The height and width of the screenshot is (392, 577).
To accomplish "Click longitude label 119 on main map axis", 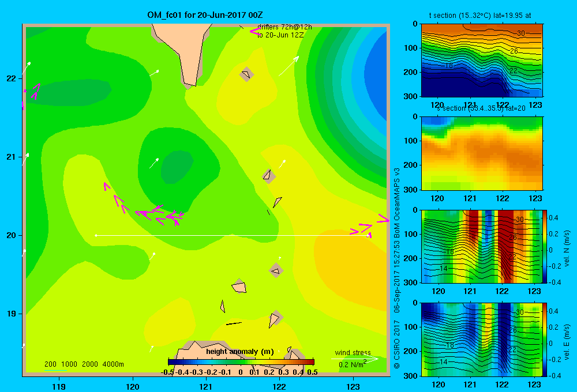I will point(59,386).
